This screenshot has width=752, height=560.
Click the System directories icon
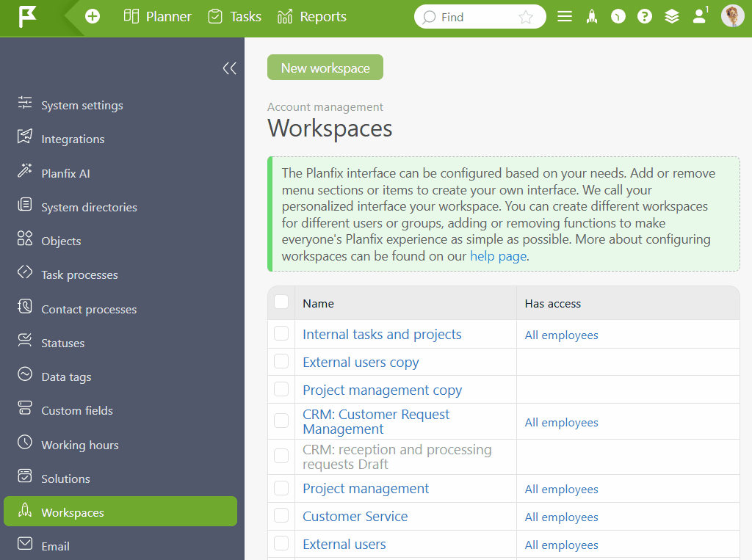click(x=25, y=204)
